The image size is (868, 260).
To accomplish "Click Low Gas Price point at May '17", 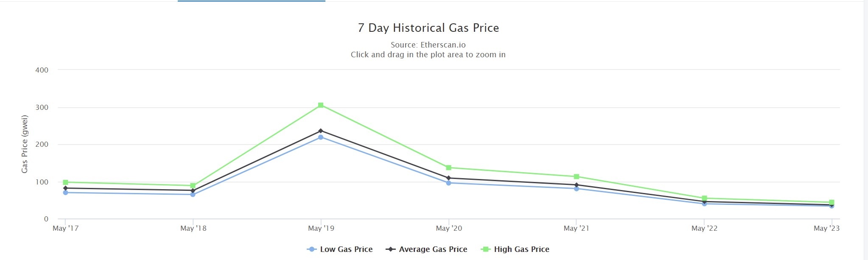I will click(x=65, y=193).
